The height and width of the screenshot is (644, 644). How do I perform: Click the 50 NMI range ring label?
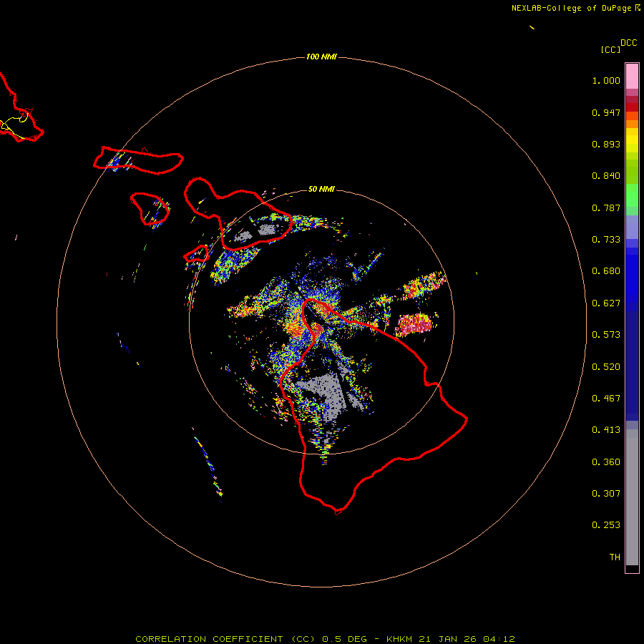(x=321, y=189)
